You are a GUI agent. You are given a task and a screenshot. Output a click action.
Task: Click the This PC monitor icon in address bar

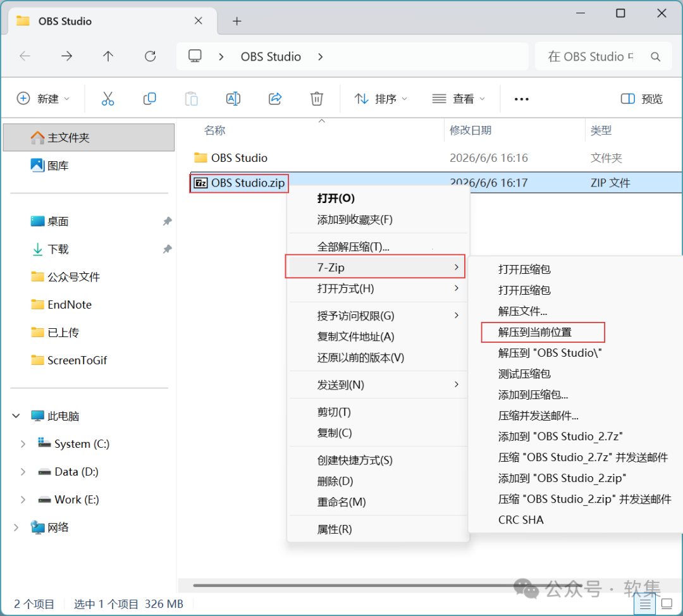tap(195, 56)
